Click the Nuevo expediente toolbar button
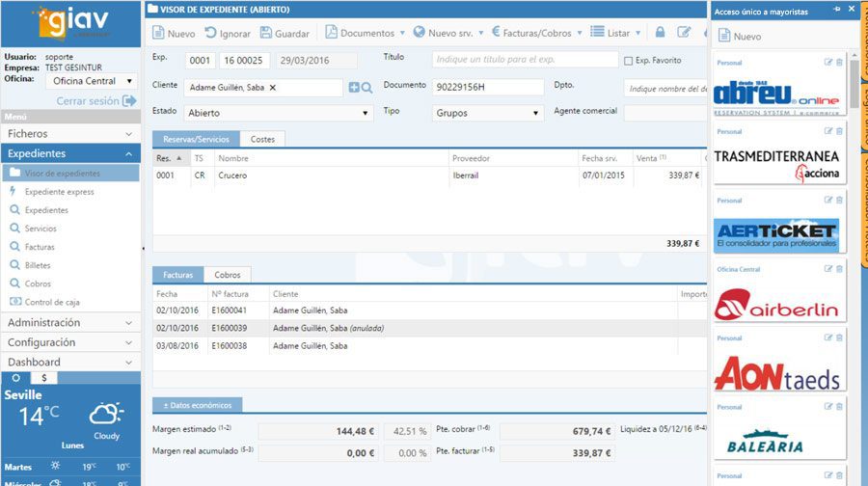The width and height of the screenshot is (868, 486). (174, 33)
